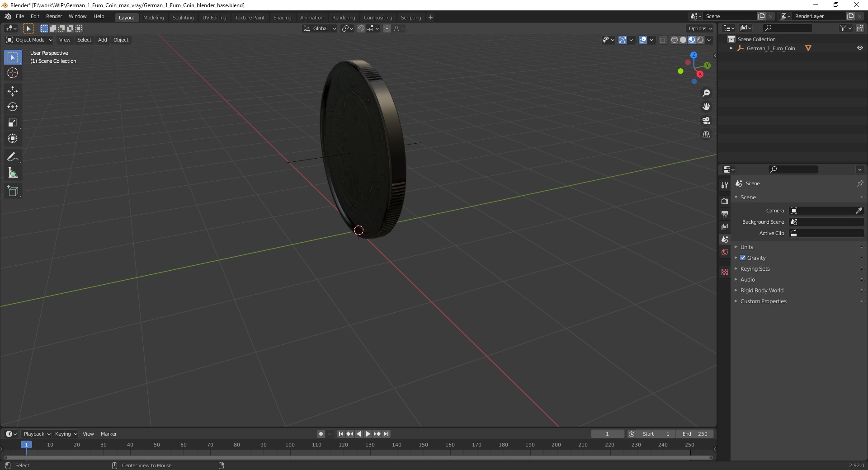Open the Render properties tab
This screenshot has width=868, height=470.
[725, 201]
